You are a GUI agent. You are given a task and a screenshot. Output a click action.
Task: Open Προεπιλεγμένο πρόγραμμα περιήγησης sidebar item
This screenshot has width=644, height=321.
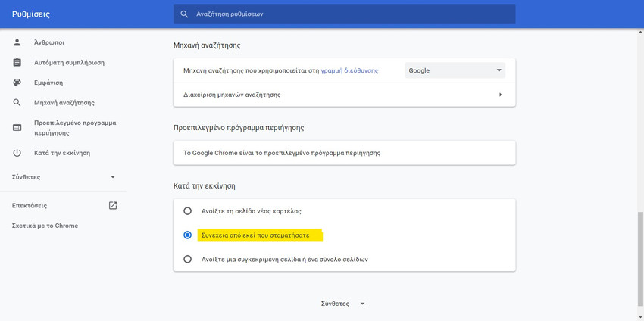coord(75,128)
